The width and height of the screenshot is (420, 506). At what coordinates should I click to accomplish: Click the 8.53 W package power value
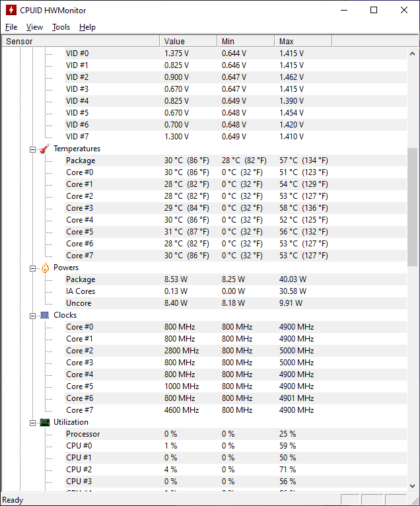[x=176, y=279]
